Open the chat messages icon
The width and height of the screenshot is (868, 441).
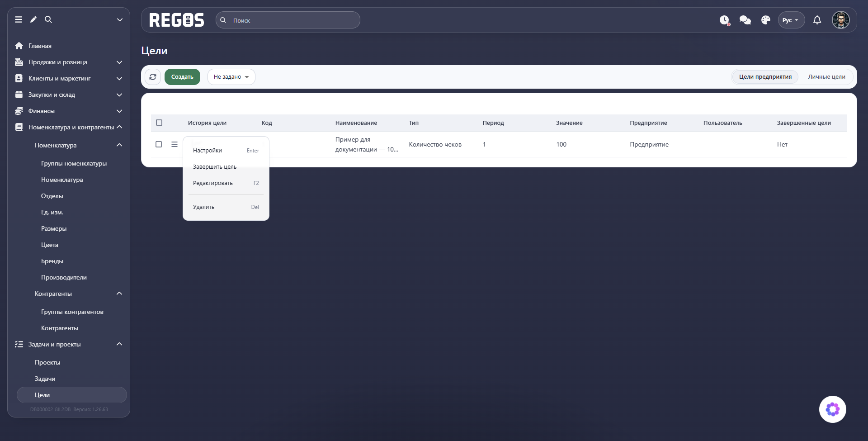745,20
